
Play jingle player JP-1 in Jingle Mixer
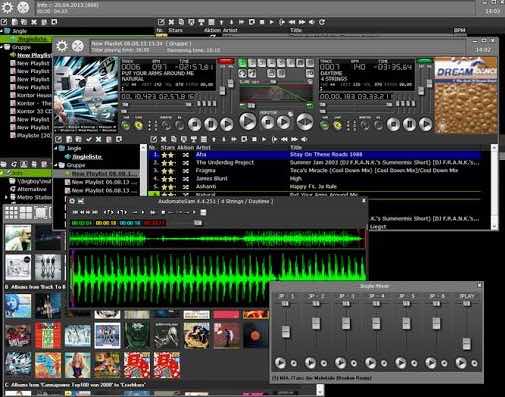(280, 363)
